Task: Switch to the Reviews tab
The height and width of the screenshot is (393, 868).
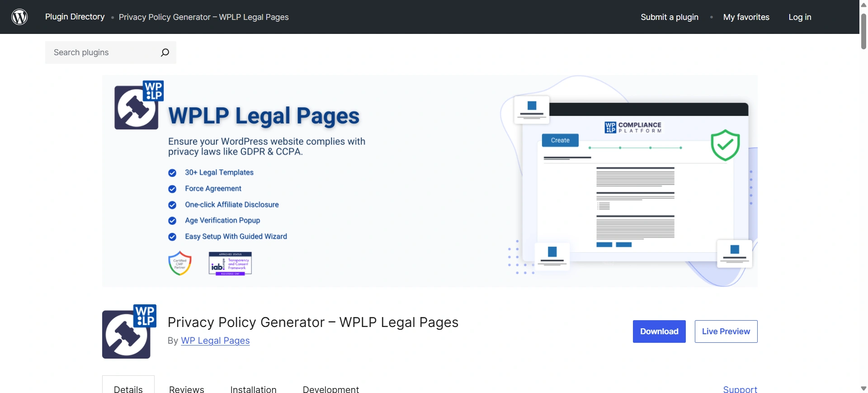Action: point(187,389)
